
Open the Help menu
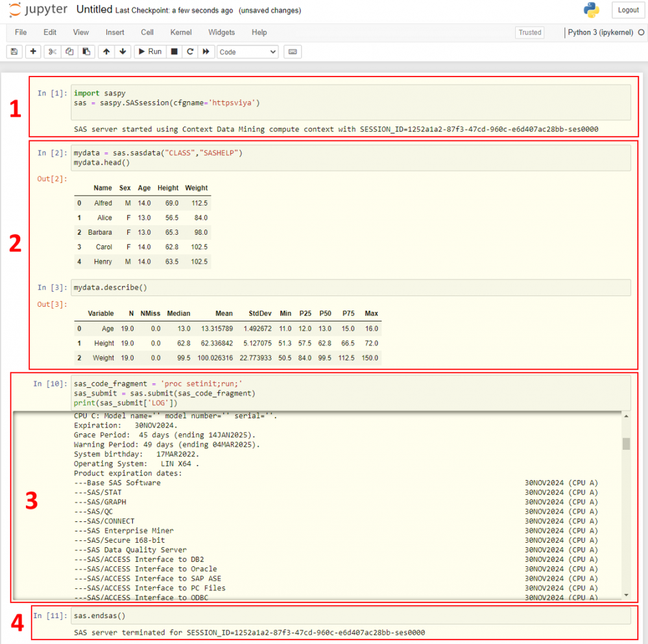point(259,32)
